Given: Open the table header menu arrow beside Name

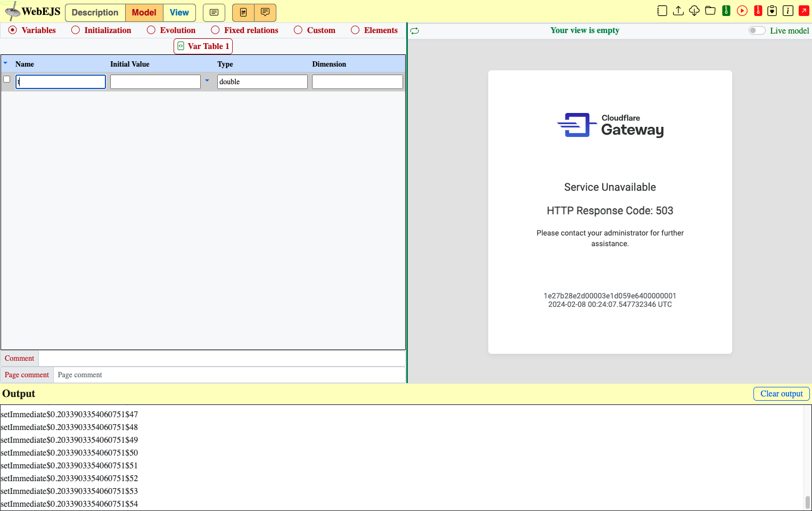Looking at the screenshot, I should pos(6,63).
